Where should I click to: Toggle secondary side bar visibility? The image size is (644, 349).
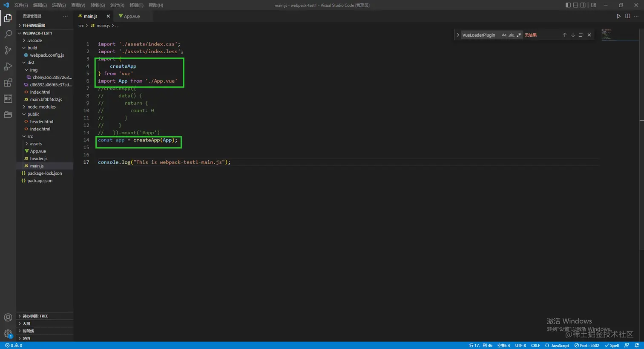583,5
